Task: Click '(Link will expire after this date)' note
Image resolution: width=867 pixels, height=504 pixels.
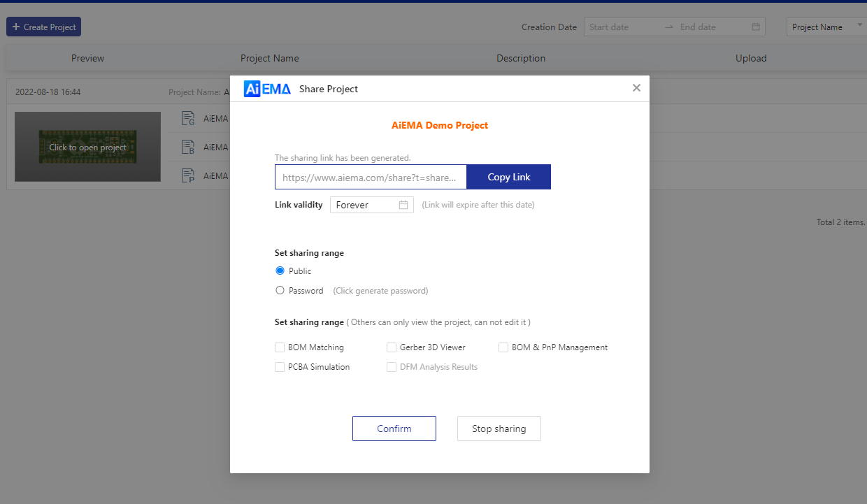Action: point(478,205)
